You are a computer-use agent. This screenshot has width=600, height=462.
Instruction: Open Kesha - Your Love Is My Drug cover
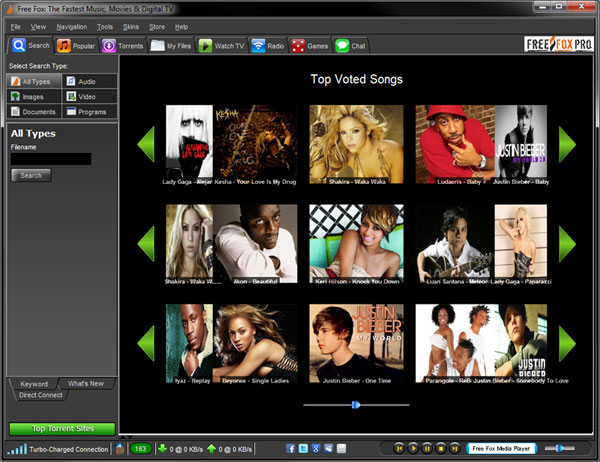click(x=255, y=142)
